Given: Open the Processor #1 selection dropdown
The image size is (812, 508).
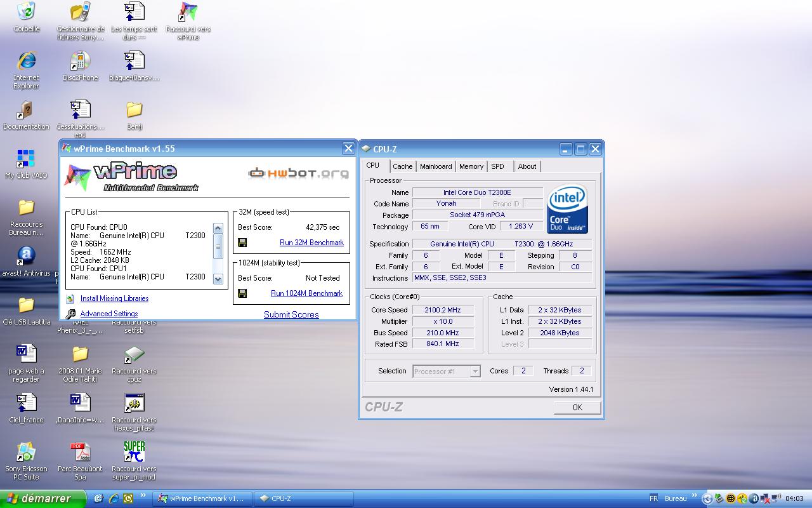Looking at the screenshot, I should pyautogui.click(x=447, y=371).
